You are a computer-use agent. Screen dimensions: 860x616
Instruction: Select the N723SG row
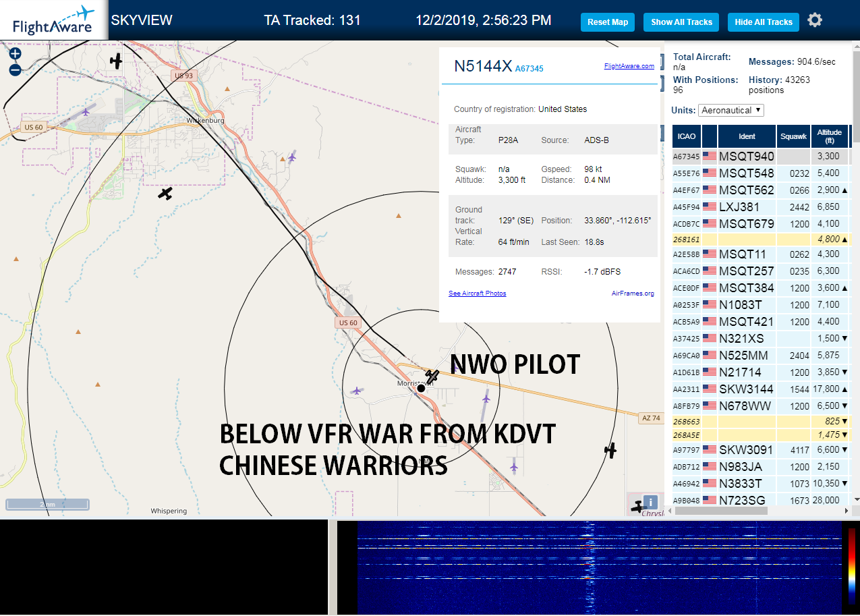pos(761,500)
